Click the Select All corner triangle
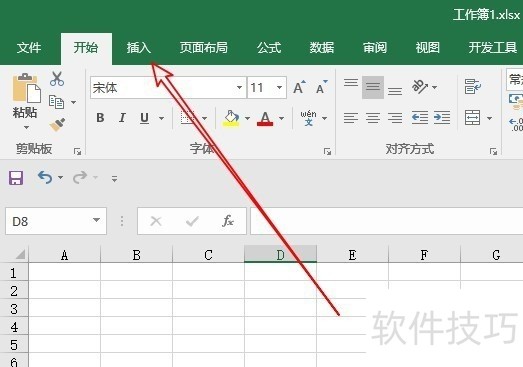 point(20,255)
